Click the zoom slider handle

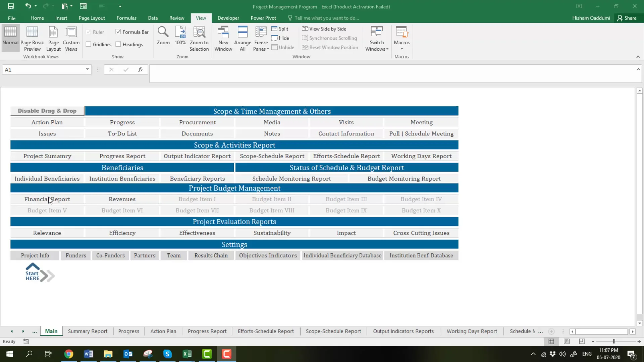point(614,341)
